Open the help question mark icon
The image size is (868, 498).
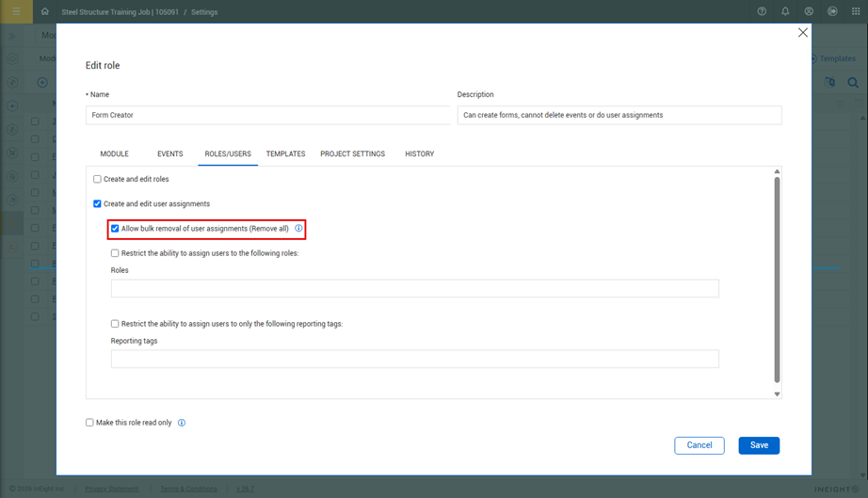[762, 11]
